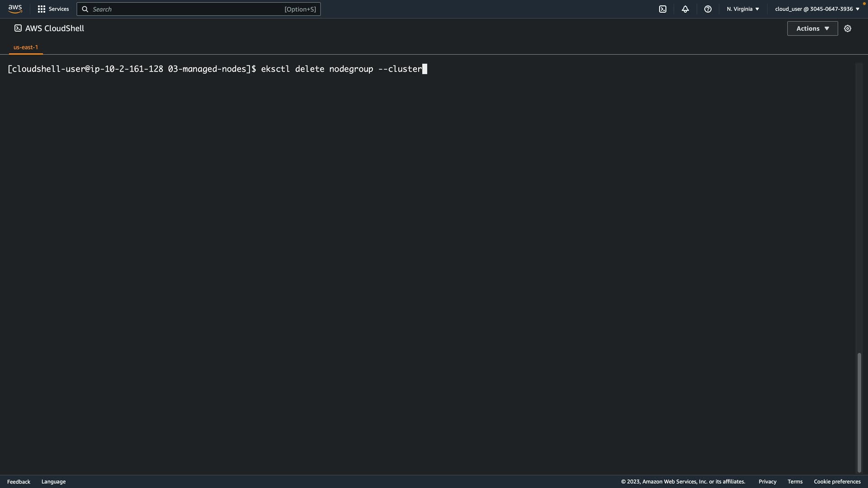This screenshot has height=488, width=868.
Task: Click the Services menu label
Action: point(59,9)
